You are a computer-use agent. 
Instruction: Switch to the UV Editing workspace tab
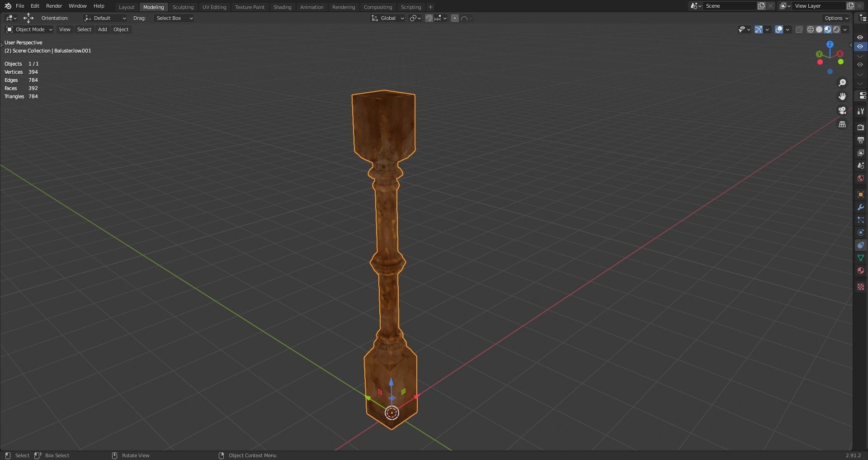(214, 7)
